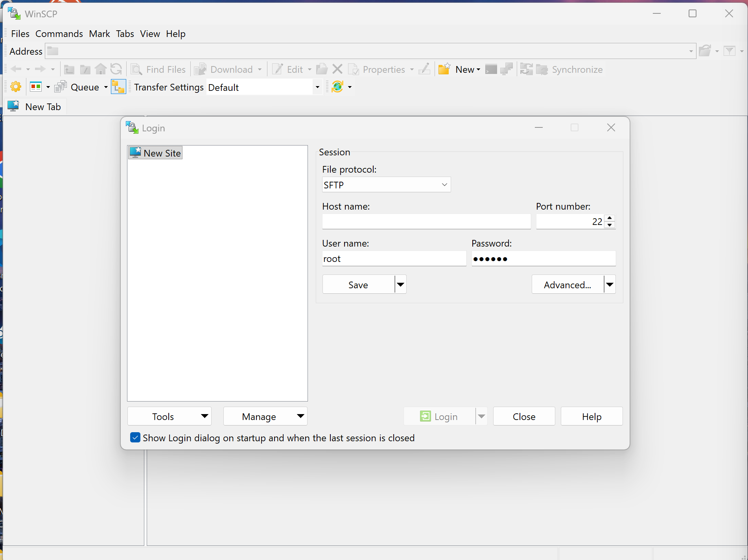Uncheck Show Login dialog on startup
This screenshot has height=560, width=748.
(135, 437)
